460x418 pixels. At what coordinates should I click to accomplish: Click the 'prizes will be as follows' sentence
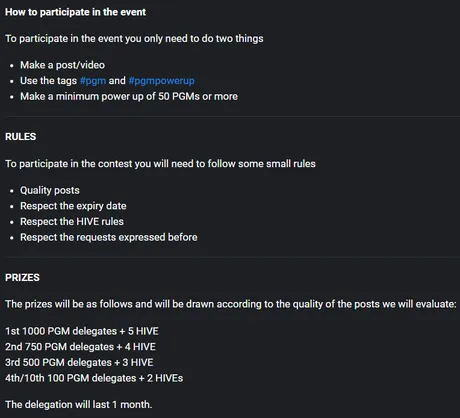231,304
